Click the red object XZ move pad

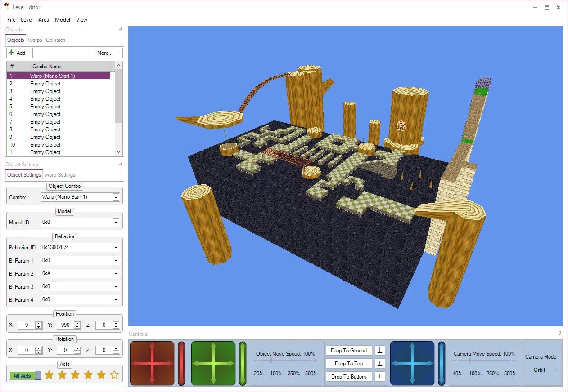[x=152, y=363]
